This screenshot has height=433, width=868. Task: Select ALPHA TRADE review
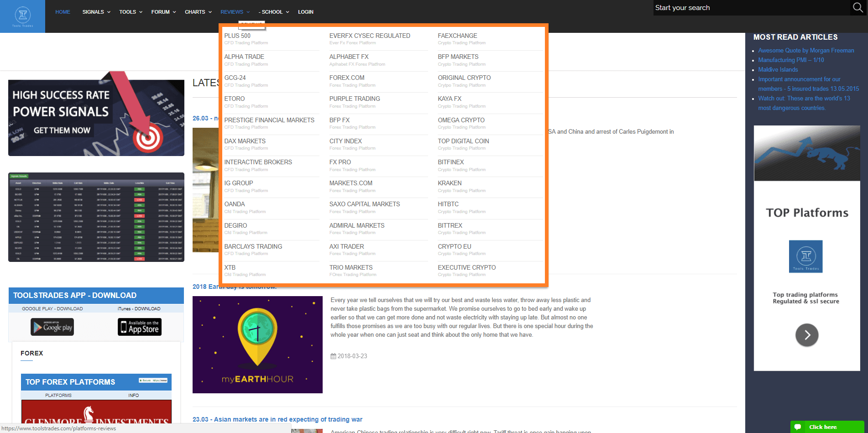click(x=244, y=57)
